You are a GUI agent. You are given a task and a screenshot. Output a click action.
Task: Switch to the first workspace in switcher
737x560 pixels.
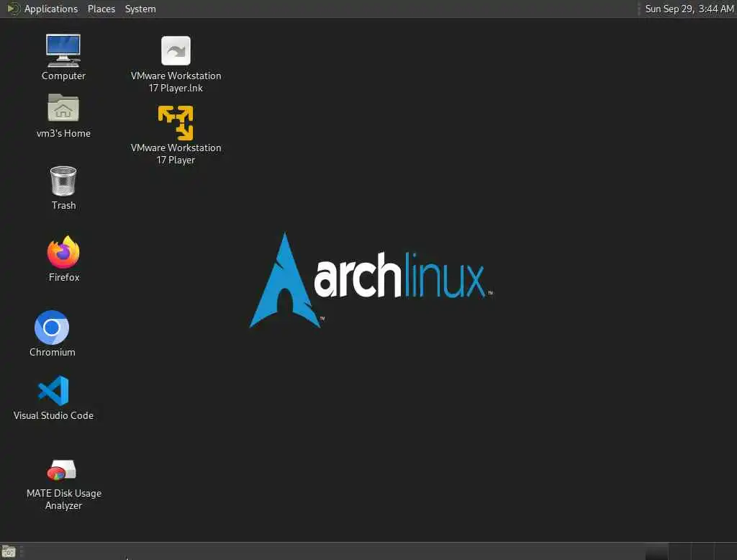tap(656, 551)
